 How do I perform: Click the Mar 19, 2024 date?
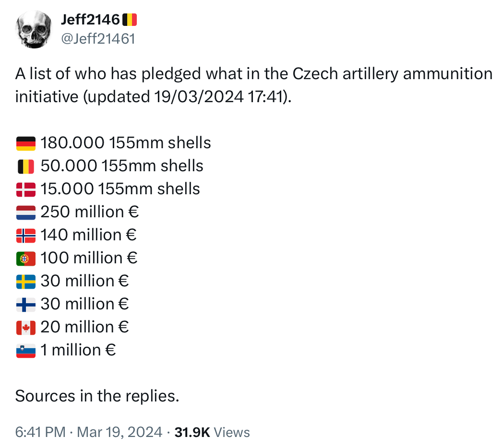120,432
